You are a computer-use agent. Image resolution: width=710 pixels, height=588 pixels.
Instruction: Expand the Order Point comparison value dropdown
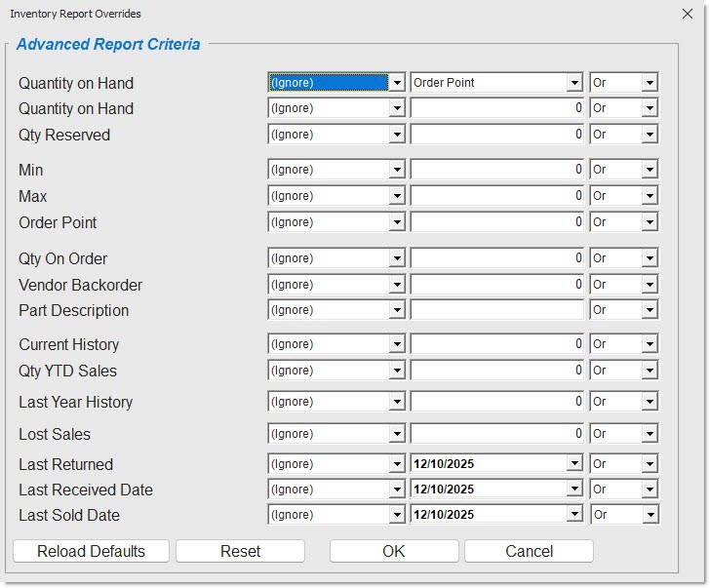point(574,83)
